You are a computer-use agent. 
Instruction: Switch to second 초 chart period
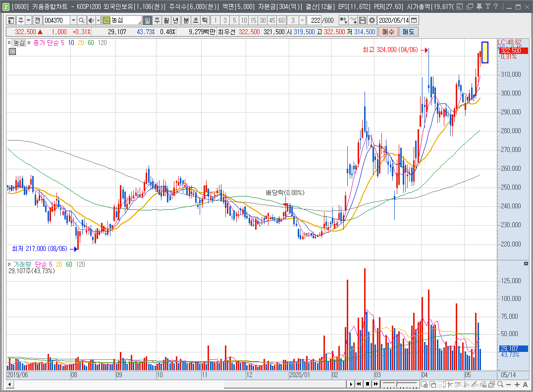[196, 20]
